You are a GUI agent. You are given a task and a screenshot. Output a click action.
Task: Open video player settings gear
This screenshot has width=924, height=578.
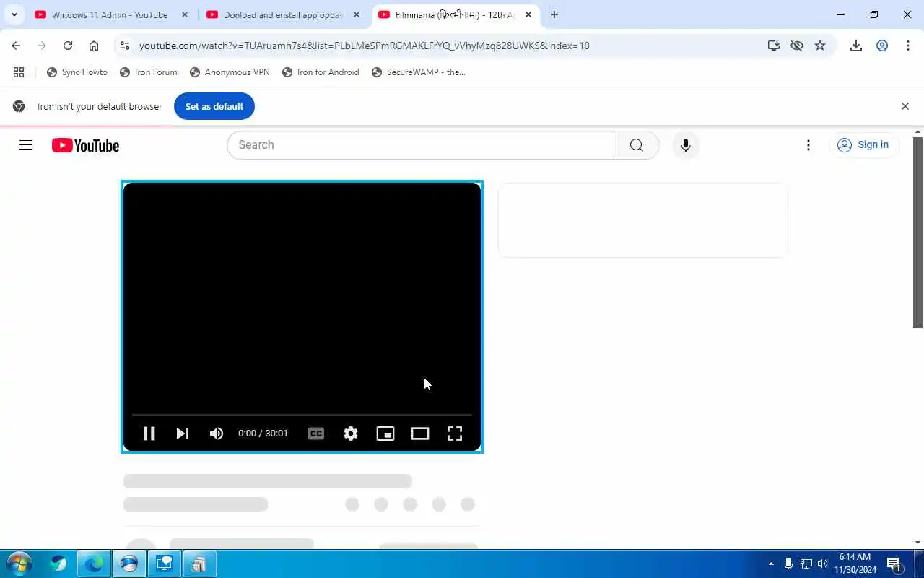tap(351, 433)
